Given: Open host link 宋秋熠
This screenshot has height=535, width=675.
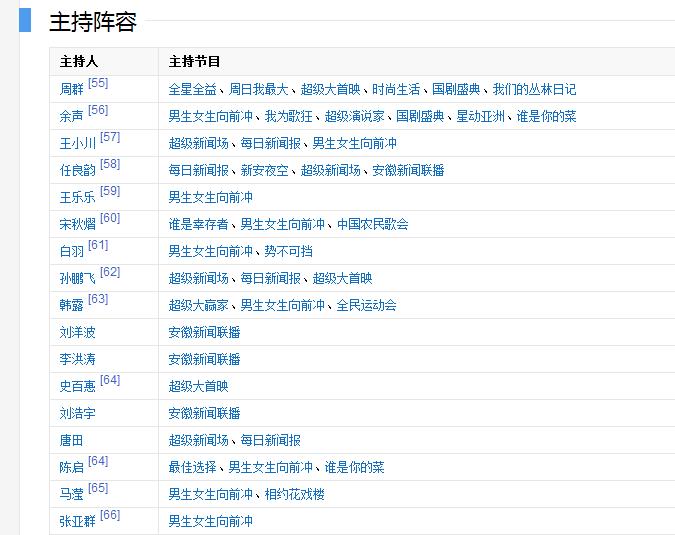Looking at the screenshot, I should pyautogui.click(x=77, y=224).
